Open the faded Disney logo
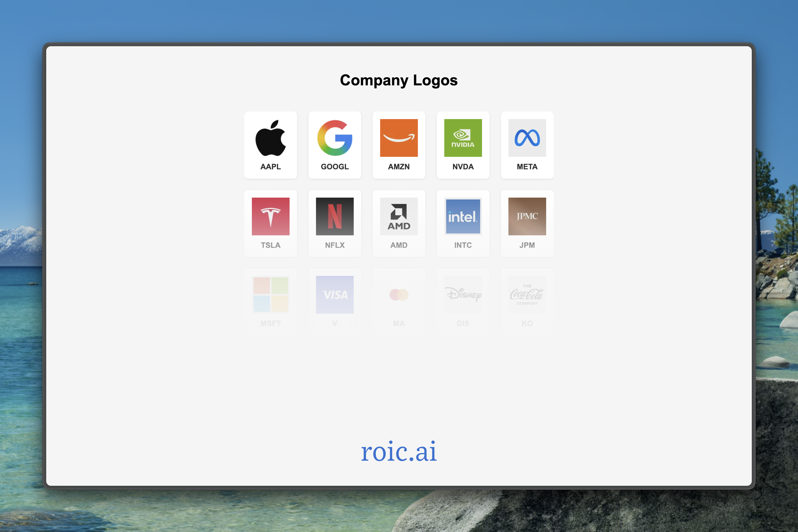The height and width of the screenshot is (532, 798). point(463,295)
